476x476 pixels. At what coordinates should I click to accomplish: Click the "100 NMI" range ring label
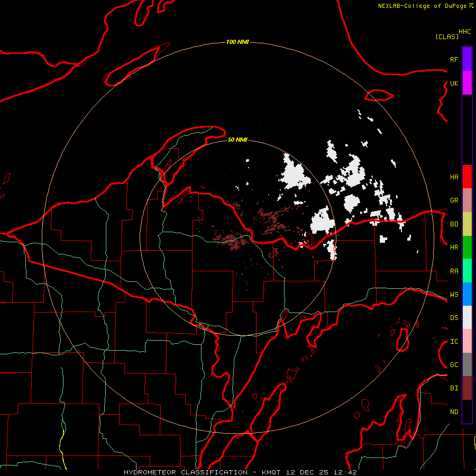coord(237,42)
